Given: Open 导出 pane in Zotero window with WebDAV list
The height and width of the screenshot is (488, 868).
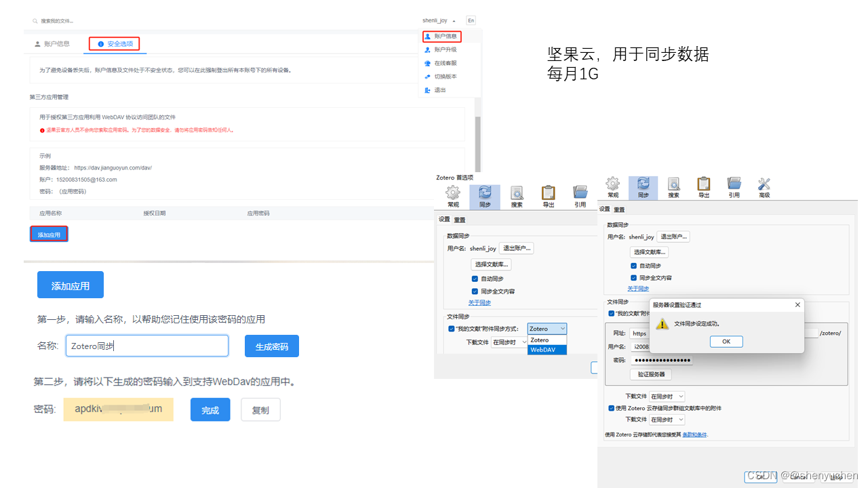Looking at the screenshot, I should tap(549, 197).
